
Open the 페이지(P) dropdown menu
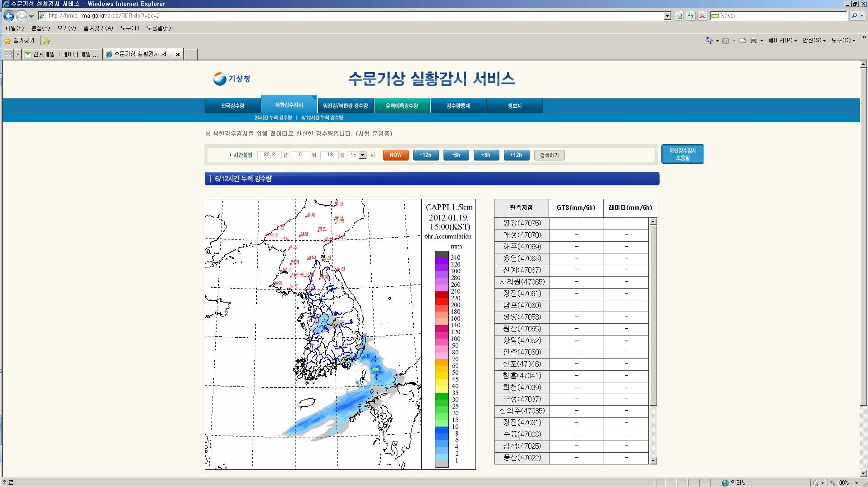click(783, 41)
